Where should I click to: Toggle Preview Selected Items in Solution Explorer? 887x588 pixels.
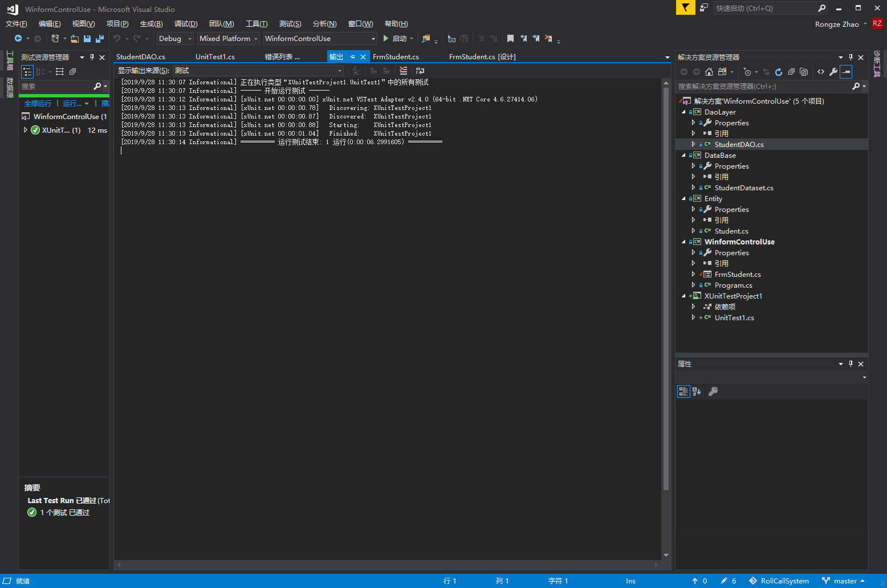846,72
